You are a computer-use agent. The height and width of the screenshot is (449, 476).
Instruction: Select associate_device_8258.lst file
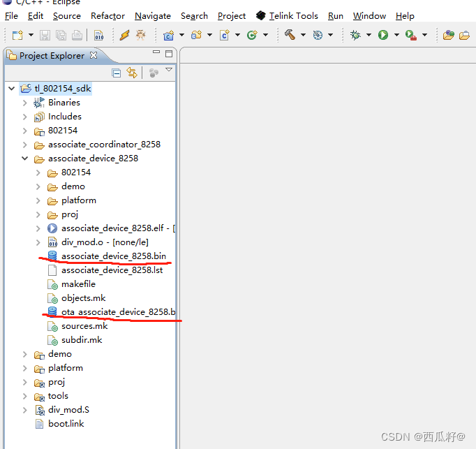coord(105,270)
